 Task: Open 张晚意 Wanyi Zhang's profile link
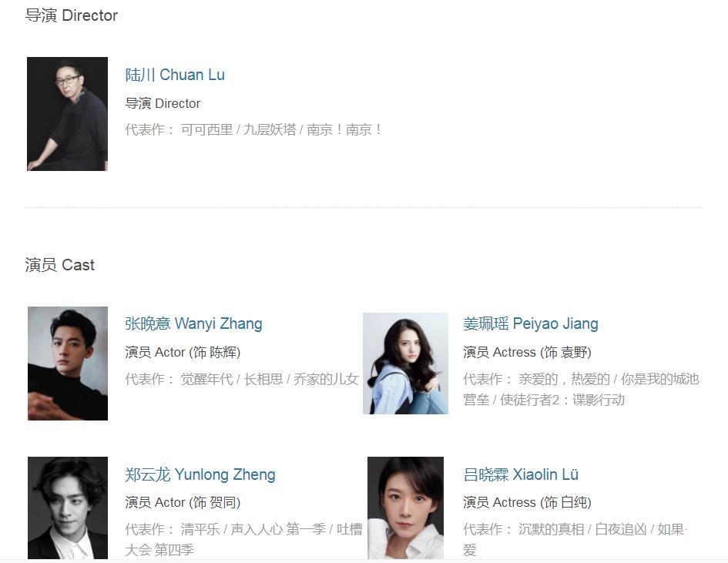click(x=193, y=323)
